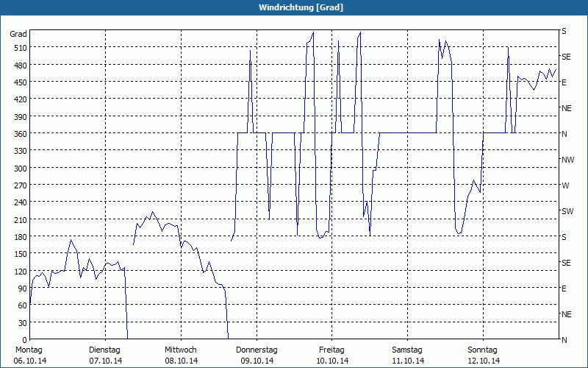Click the 90 axis label
The width and height of the screenshot is (588, 368).
tap(23, 289)
